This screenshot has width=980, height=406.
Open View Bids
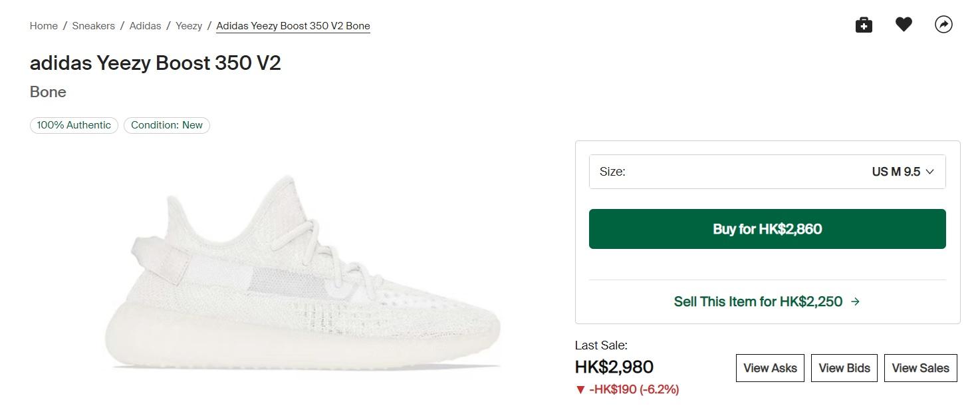[844, 368]
